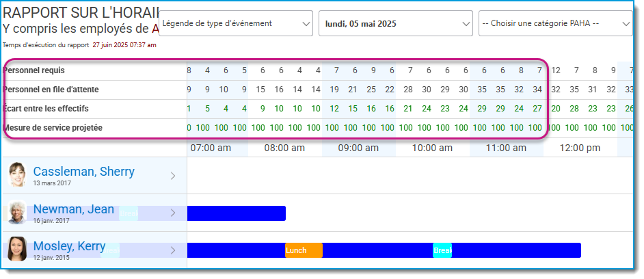Open the date dropdown lundi, 05 mai 2025
The height and width of the screenshot is (279, 644).
click(x=396, y=23)
